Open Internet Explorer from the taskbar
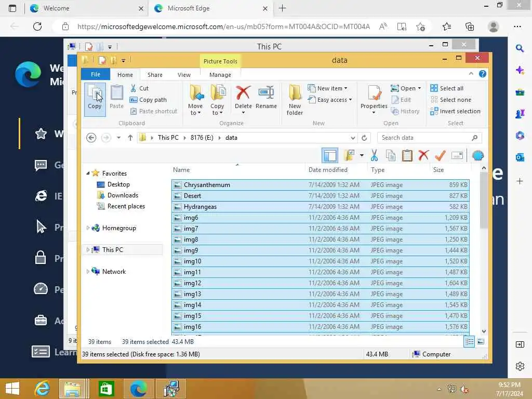The height and width of the screenshot is (399, 532). click(x=43, y=389)
